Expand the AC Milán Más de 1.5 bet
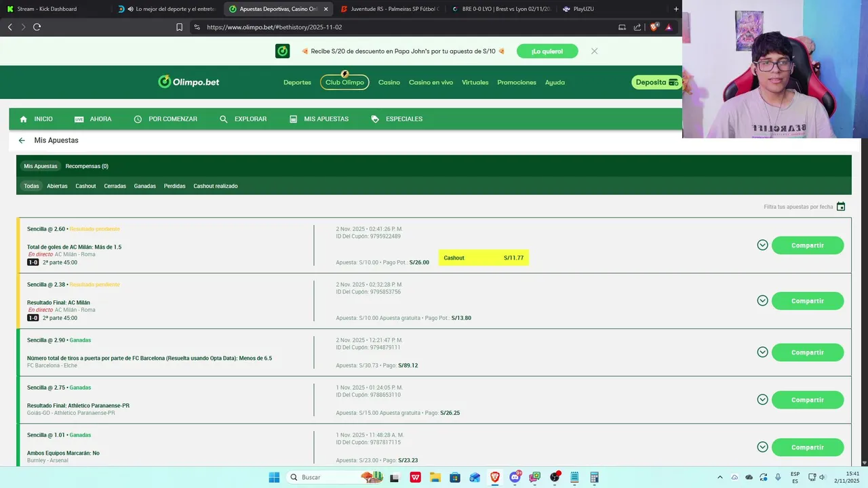Viewport: 868px width, 488px height. coord(762,245)
